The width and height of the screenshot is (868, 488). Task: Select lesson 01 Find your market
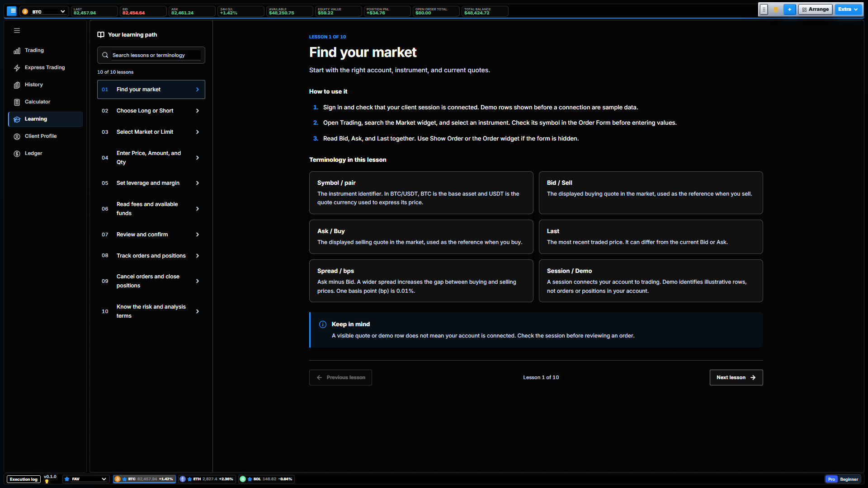coord(151,89)
